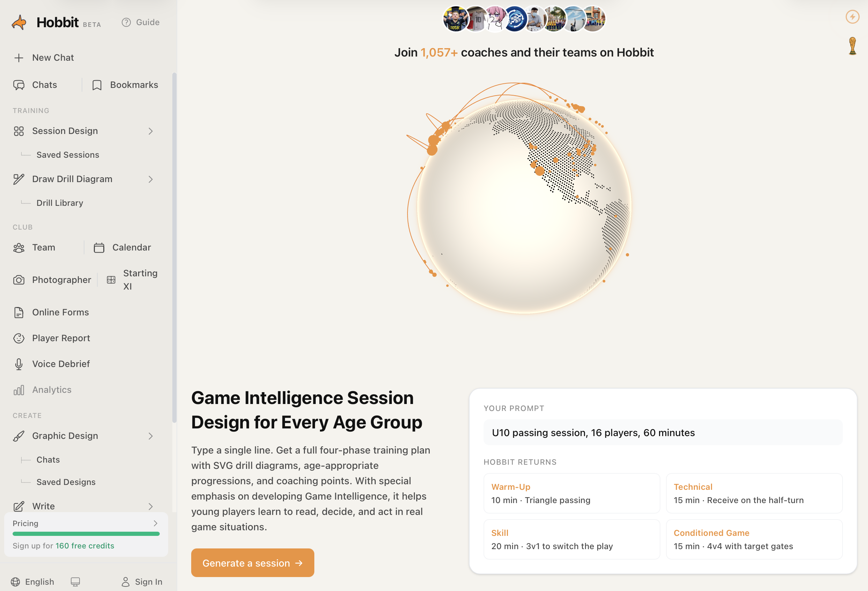Select Voice Debrief menu item
The image size is (868, 591).
[61, 364]
